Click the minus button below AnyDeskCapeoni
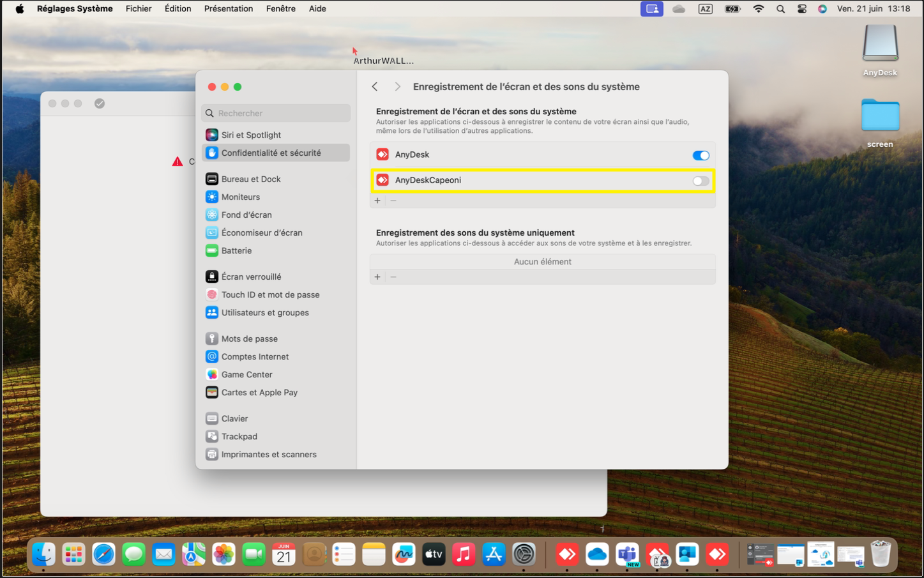 (393, 201)
